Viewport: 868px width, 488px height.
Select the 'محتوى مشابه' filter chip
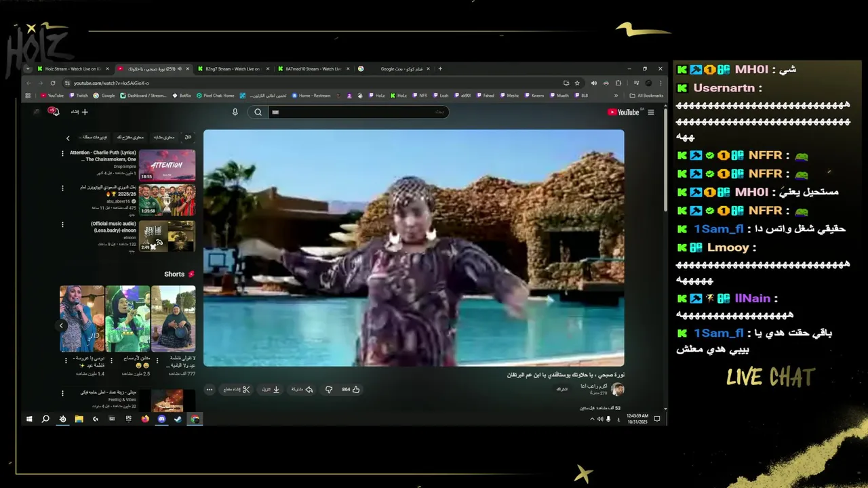pyautogui.click(x=163, y=137)
